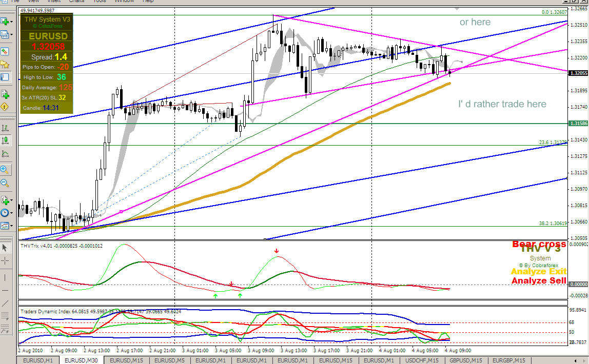Toggle the Navigator folder-star icon
This screenshot has width=589, height=364.
click(5, 64)
